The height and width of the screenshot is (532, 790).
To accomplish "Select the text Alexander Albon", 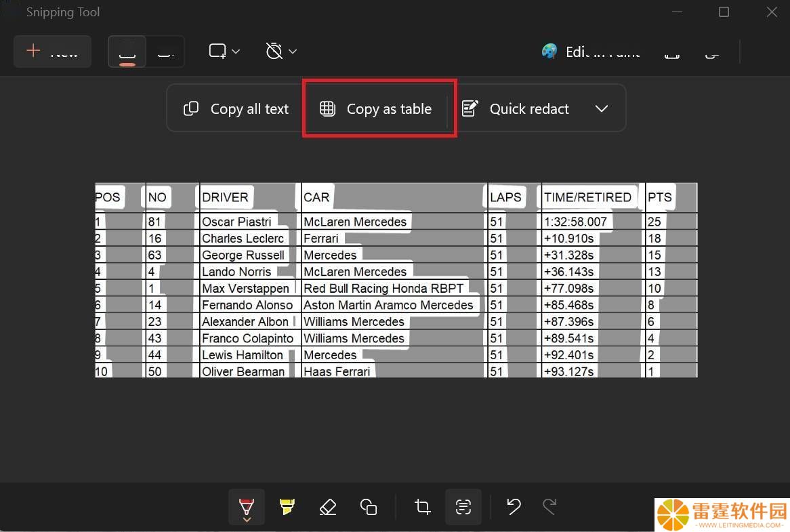I will pos(245,321).
